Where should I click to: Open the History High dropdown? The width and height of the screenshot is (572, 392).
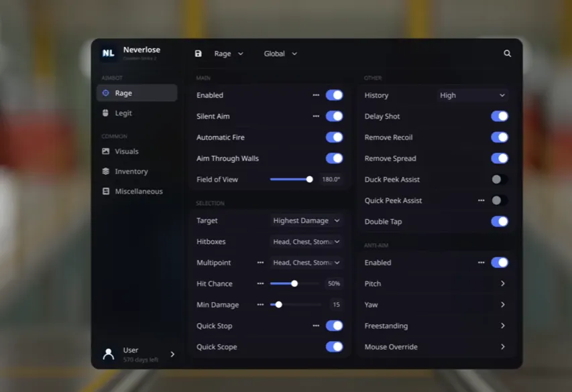[x=472, y=95]
